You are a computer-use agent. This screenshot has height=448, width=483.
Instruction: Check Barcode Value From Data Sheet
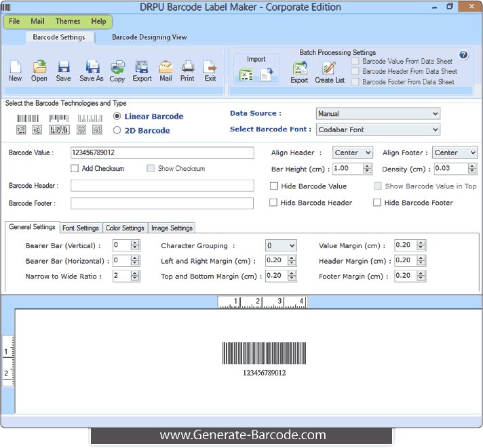point(355,61)
